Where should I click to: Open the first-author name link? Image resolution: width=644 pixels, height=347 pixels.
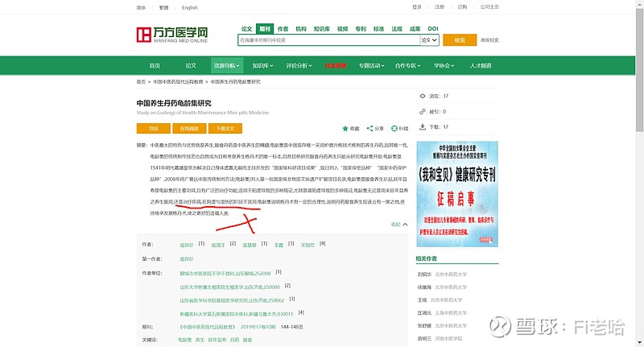tap(187, 259)
